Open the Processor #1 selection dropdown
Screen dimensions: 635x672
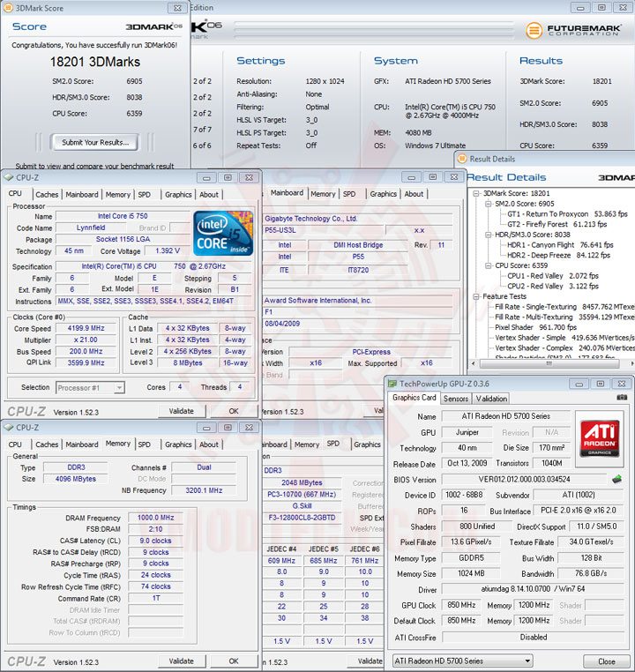coord(120,387)
